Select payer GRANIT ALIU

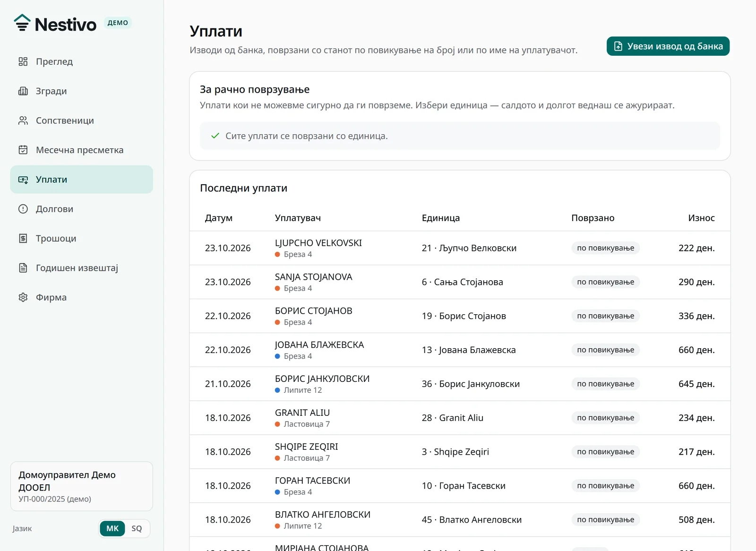[x=302, y=413]
